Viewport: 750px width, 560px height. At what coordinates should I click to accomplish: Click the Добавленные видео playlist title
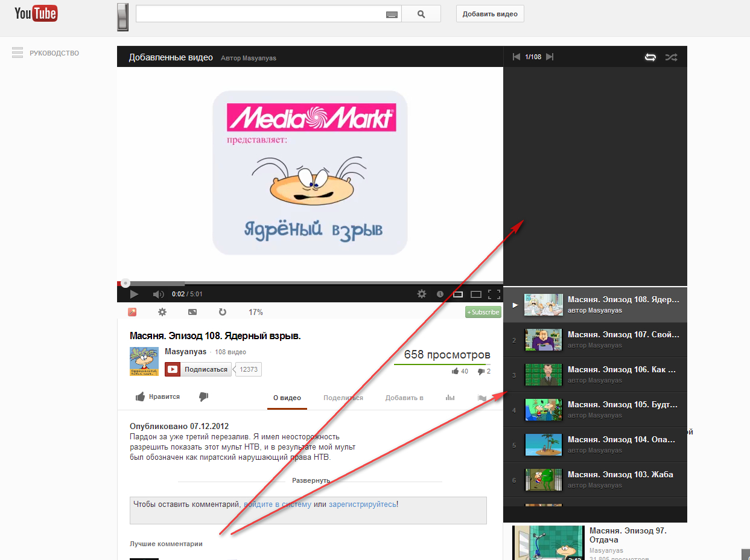(x=171, y=57)
